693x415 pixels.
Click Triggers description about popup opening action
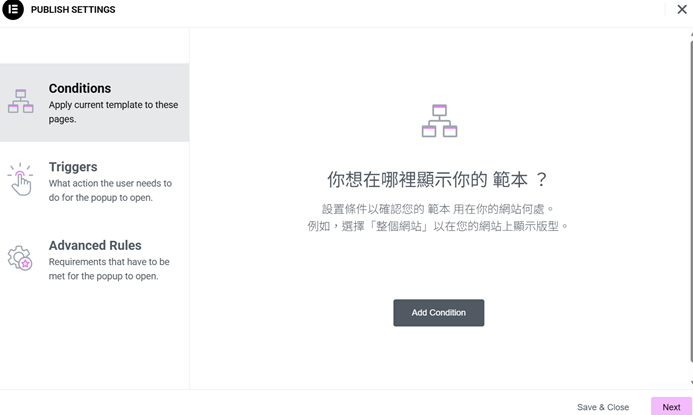tap(110, 190)
